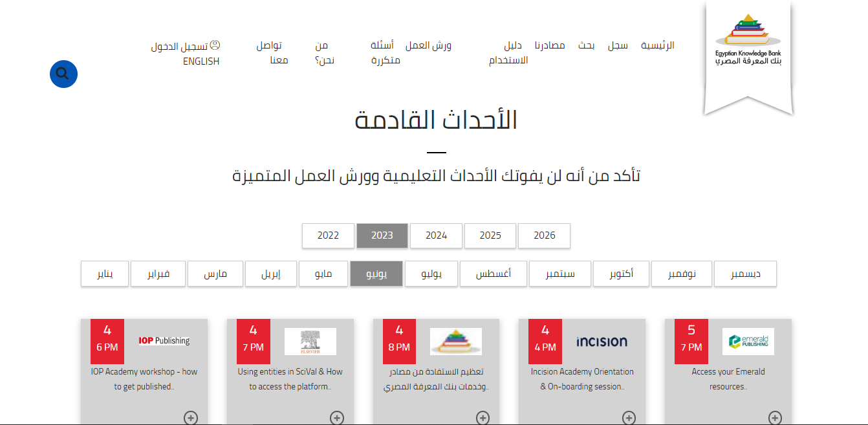Select month سبتمبر
Screen dimensions: 868x425
click(560, 274)
